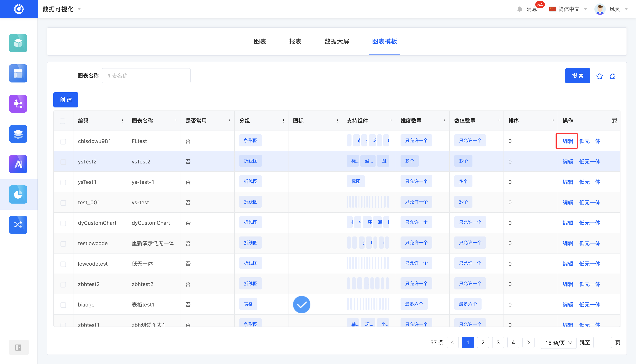Click the broom clear-filter icon

[613, 76]
